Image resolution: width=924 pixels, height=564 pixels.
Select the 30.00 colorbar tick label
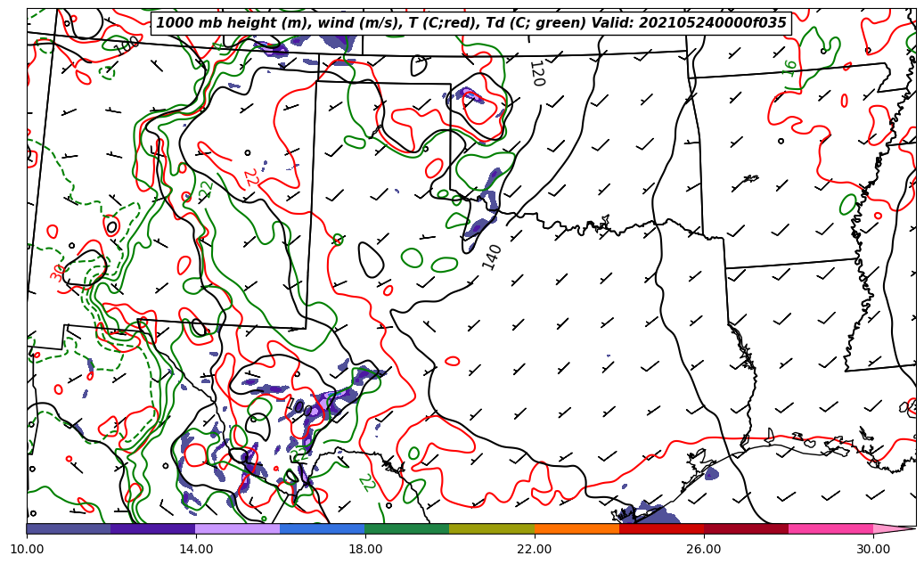872,549
